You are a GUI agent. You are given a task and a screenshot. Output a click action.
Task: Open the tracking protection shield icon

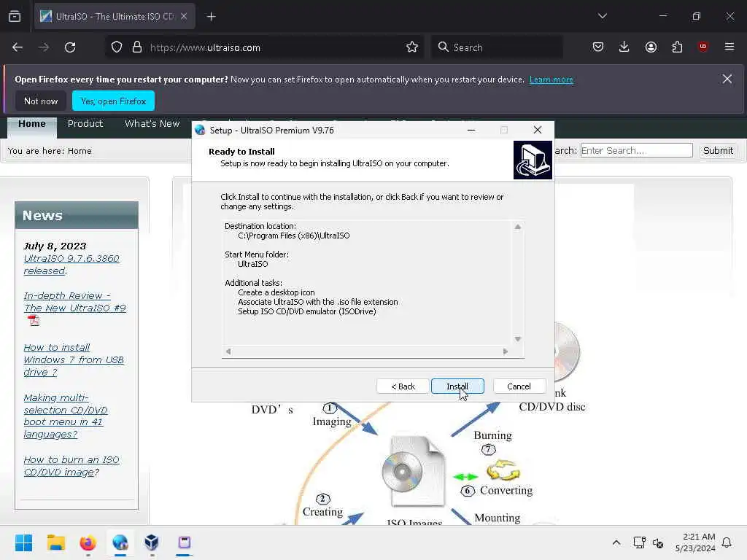pyautogui.click(x=117, y=47)
